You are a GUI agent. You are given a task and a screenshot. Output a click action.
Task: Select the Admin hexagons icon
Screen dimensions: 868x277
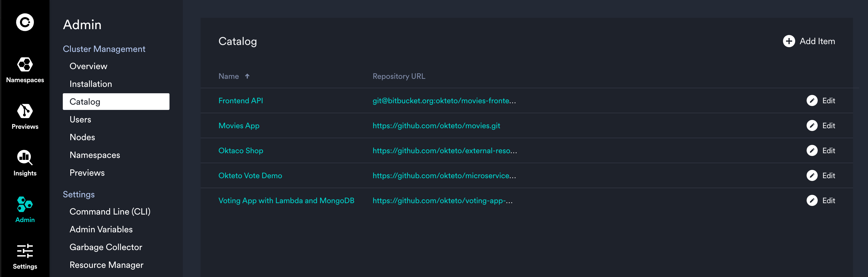pos(25,204)
